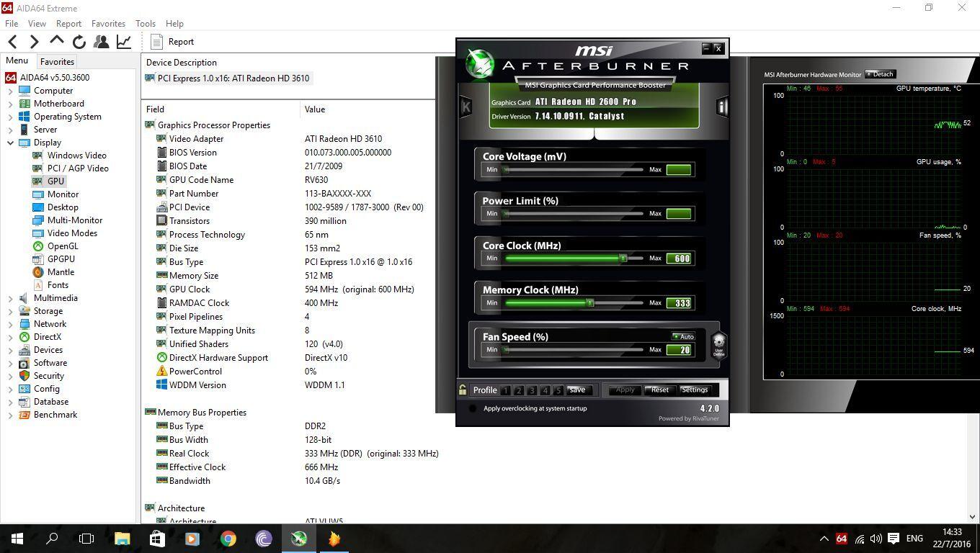Open the user/audit icon in AIDA64 toolbar
This screenshot has height=553, width=980.
(x=102, y=41)
